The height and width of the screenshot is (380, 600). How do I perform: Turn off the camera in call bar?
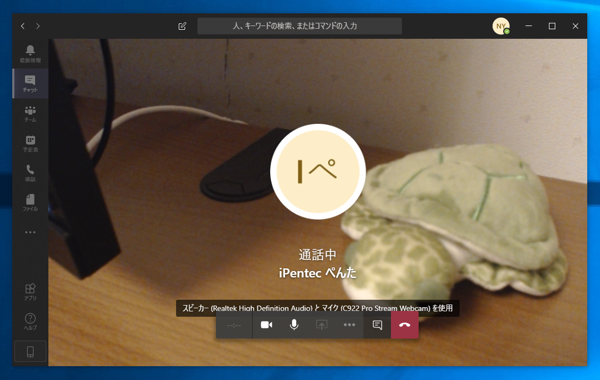[x=266, y=325]
